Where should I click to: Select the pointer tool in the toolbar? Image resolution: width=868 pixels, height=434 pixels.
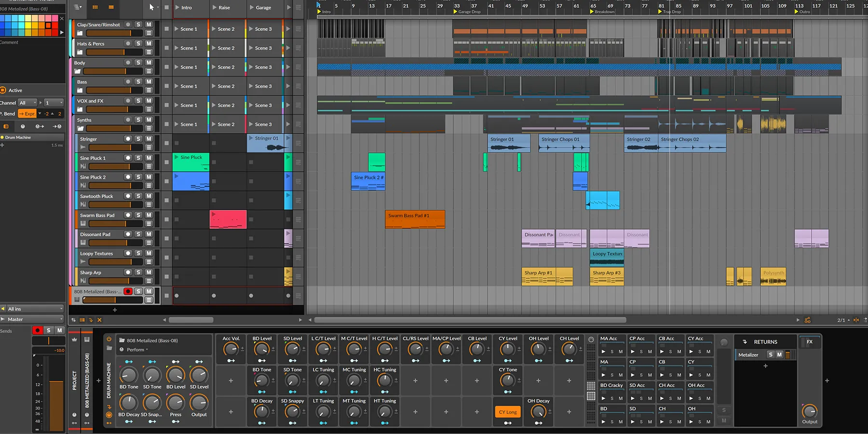[152, 7]
